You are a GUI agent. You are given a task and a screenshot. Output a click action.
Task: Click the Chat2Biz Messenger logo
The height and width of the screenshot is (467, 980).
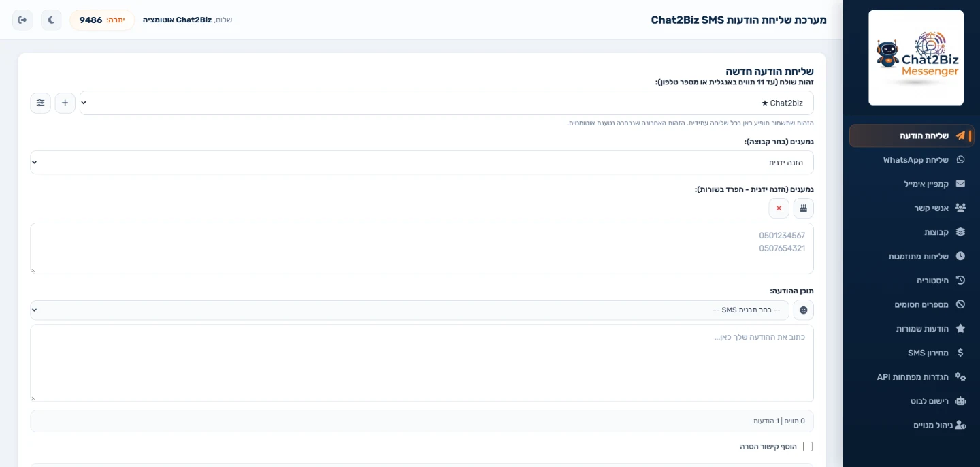(916, 58)
